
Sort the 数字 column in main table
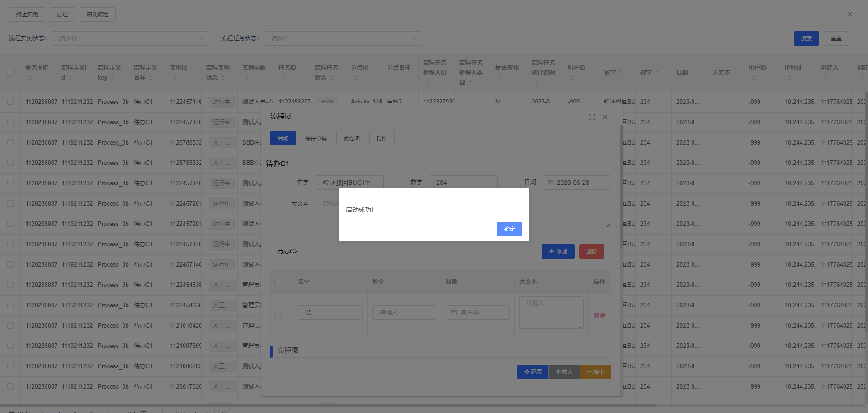pos(657,73)
